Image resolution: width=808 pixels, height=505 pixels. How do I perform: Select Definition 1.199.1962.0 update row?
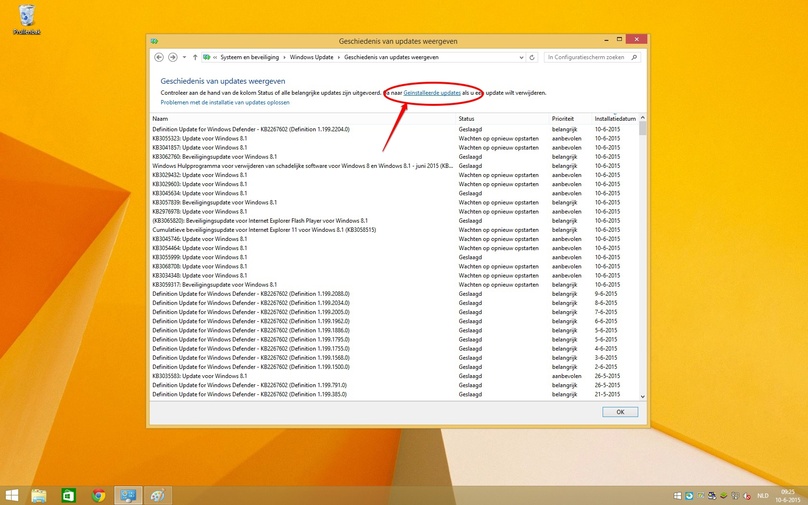(x=394, y=321)
